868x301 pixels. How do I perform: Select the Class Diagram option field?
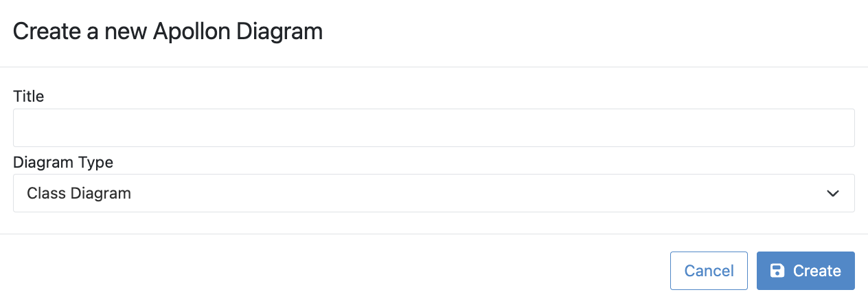coord(433,193)
